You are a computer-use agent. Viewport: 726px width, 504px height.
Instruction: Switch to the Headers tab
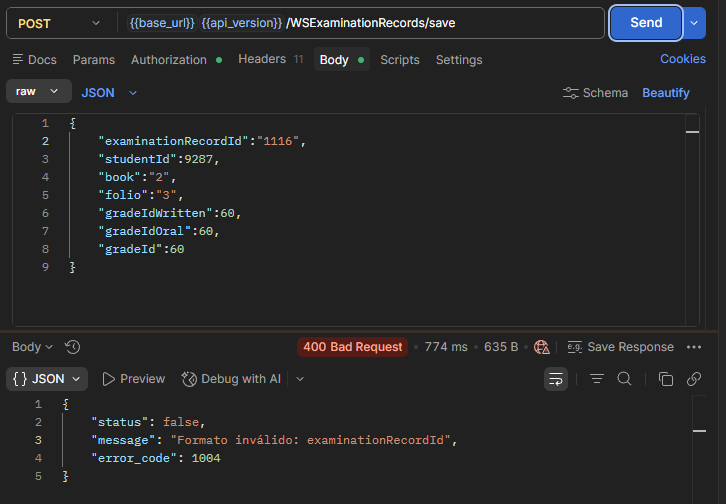point(270,59)
